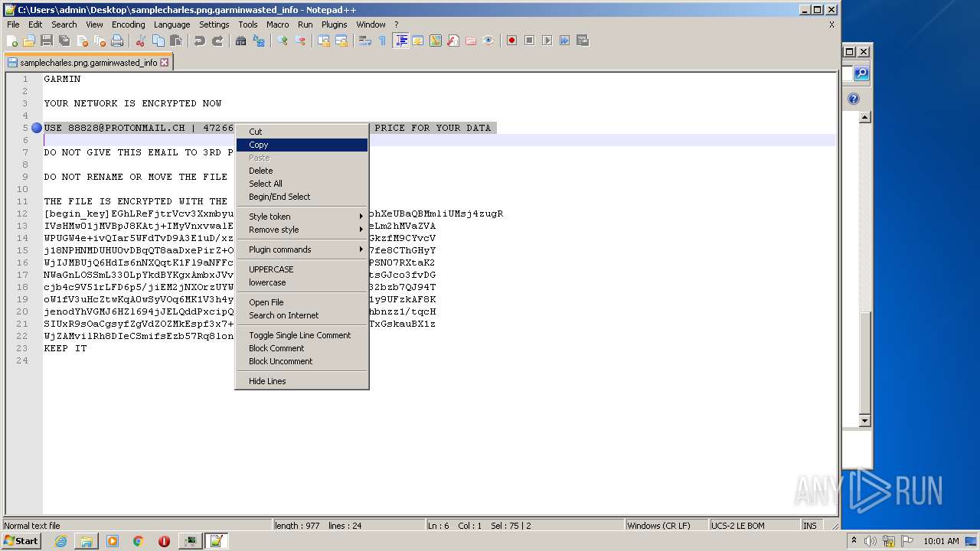The image size is (980, 551).
Task: Open Google Chrome from the taskbar
Action: pyautogui.click(x=139, y=541)
